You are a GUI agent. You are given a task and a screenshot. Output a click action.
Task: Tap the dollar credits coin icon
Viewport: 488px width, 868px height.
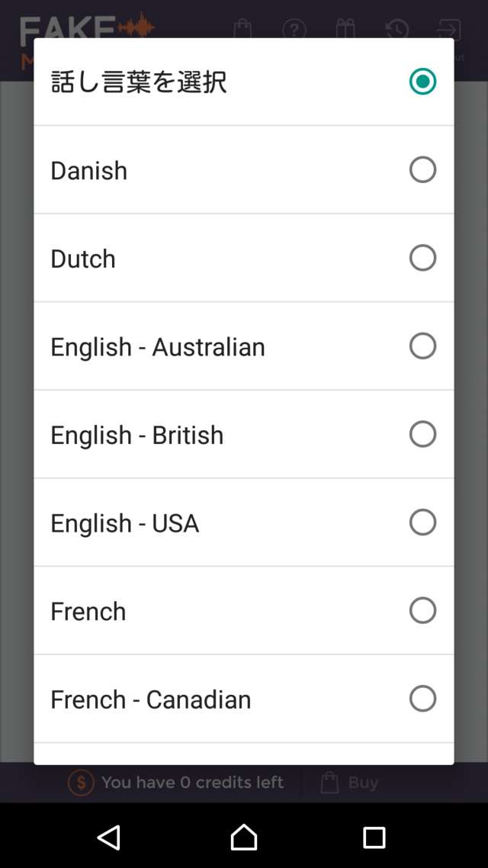click(81, 783)
